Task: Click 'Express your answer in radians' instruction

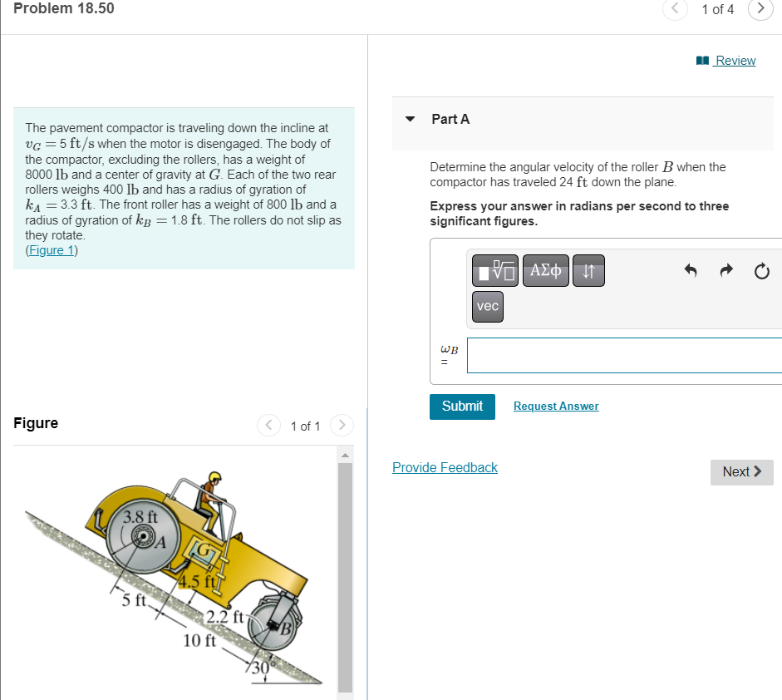Action: (579, 214)
